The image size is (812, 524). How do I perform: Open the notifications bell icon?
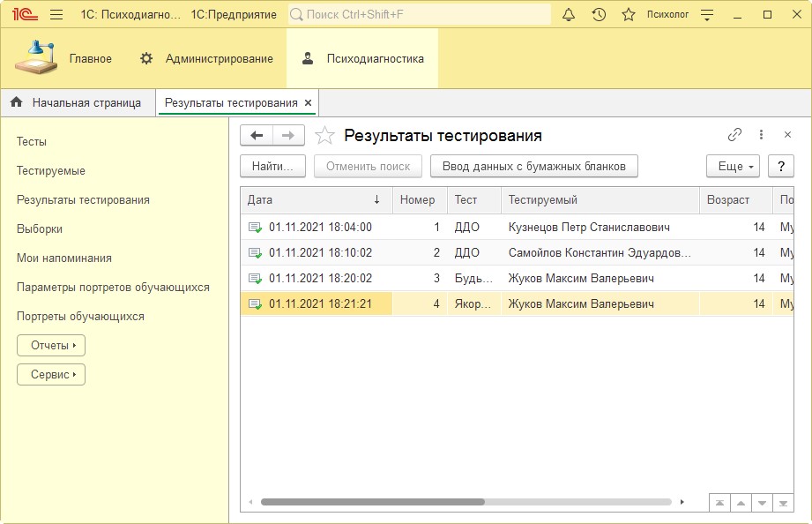[x=569, y=15]
